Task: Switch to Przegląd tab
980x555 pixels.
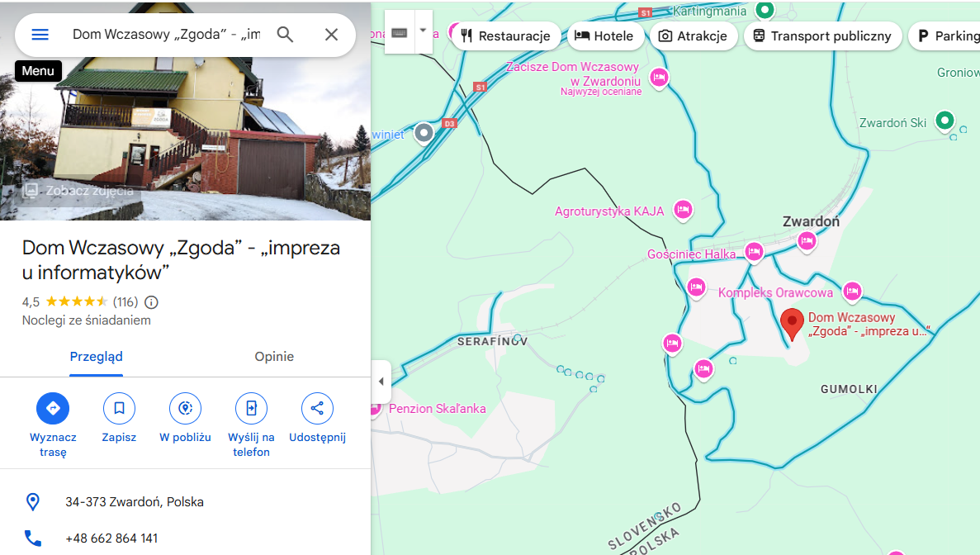Action: pos(97,357)
